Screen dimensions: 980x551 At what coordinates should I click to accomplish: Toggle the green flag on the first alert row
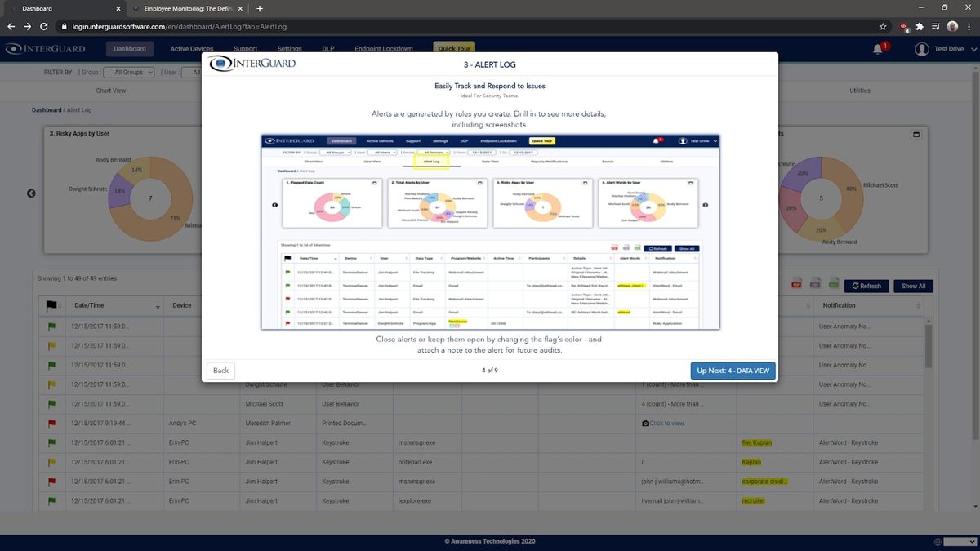click(51, 326)
